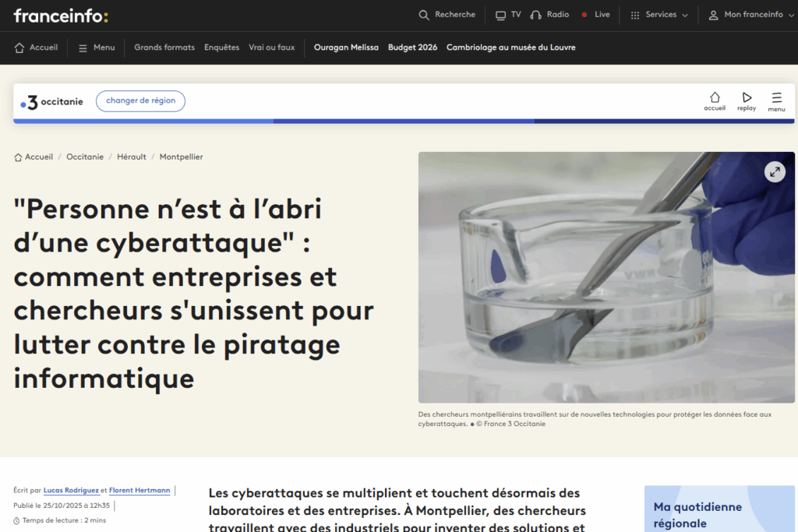Expand the Services dropdown
The height and width of the screenshot is (532, 798).
(x=659, y=15)
